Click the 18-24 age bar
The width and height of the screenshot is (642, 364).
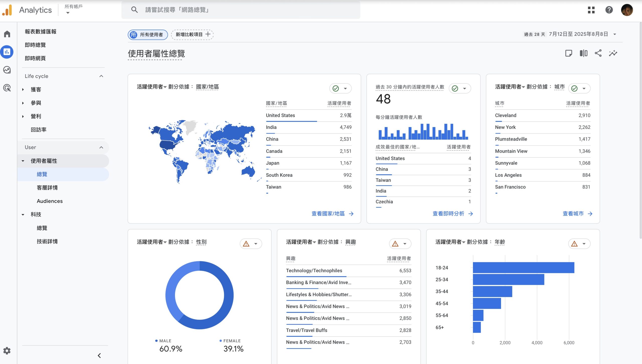tap(523, 267)
